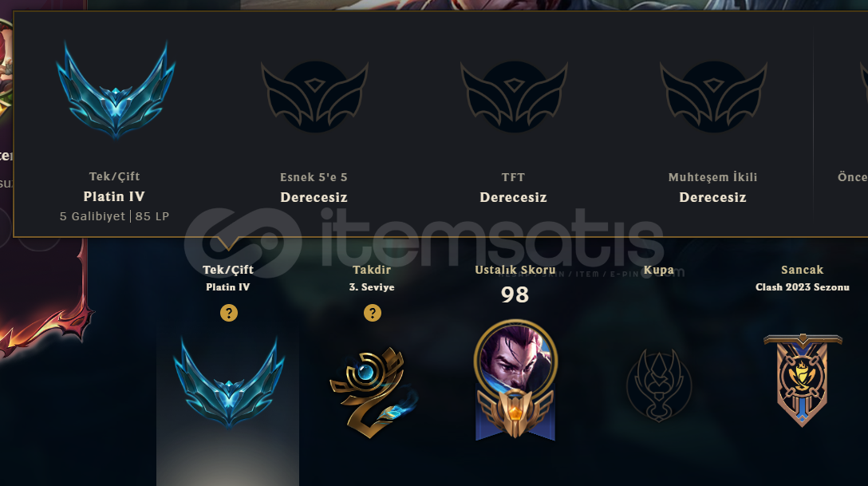Select the empty Kupa trophy icon

tap(659, 385)
